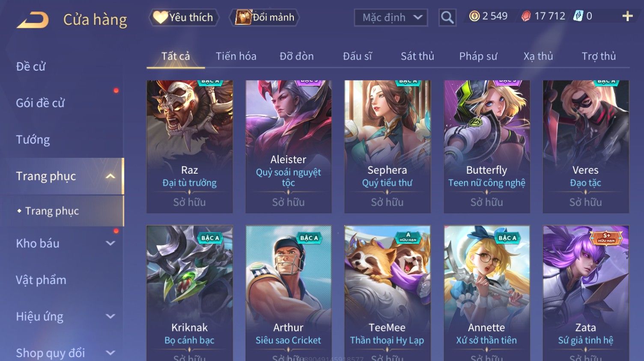The image size is (644, 361).
Task: Select the Tiến hóa tab
Action: (236, 56)
